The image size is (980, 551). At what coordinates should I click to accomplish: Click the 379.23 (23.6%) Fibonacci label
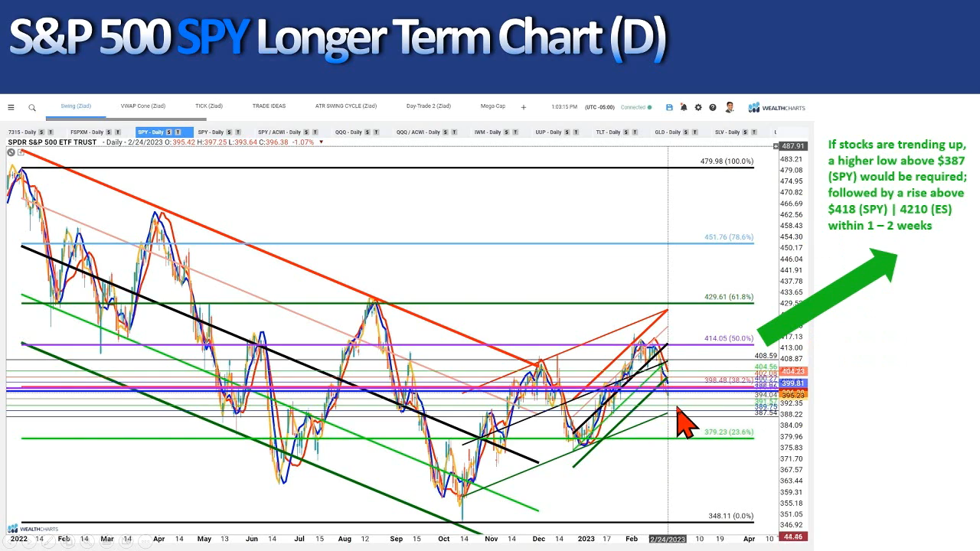[x=729, y=432]
